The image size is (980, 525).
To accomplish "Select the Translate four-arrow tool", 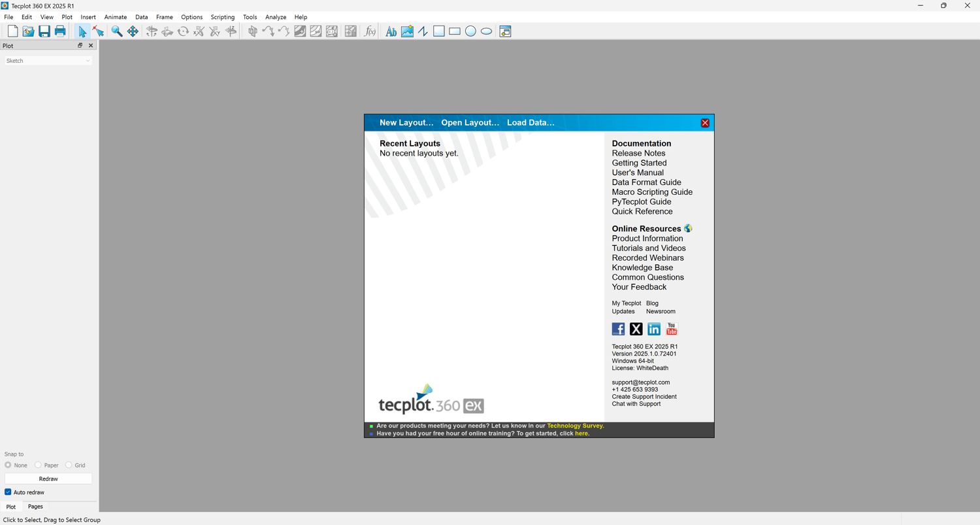I will pyautogui.click(x=133, y=31).
